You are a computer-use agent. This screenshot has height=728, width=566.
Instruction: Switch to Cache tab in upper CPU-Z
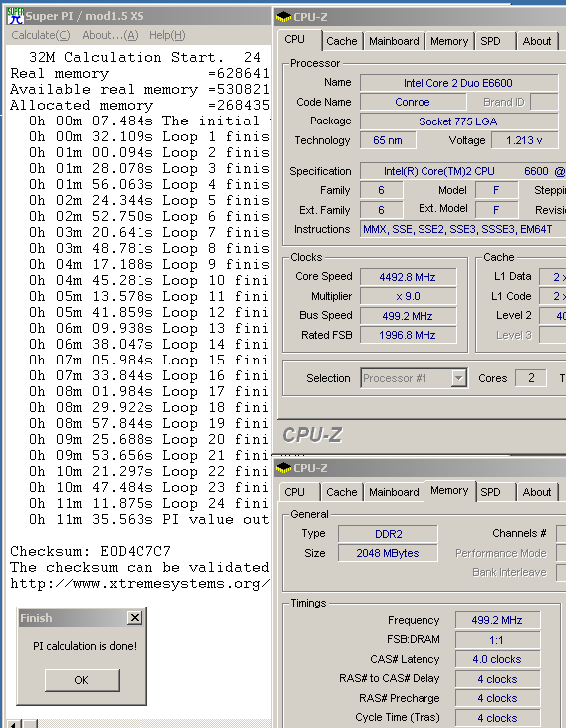[342, 41]
